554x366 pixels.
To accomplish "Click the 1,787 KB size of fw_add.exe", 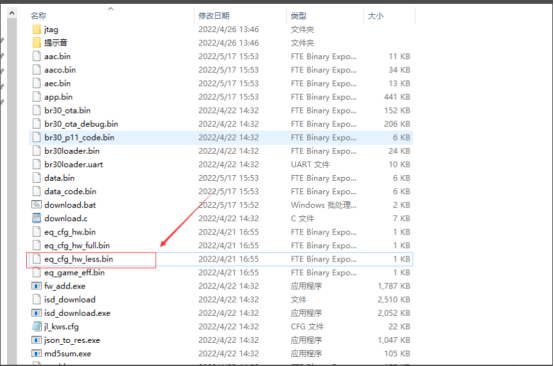I will (394, 286).
